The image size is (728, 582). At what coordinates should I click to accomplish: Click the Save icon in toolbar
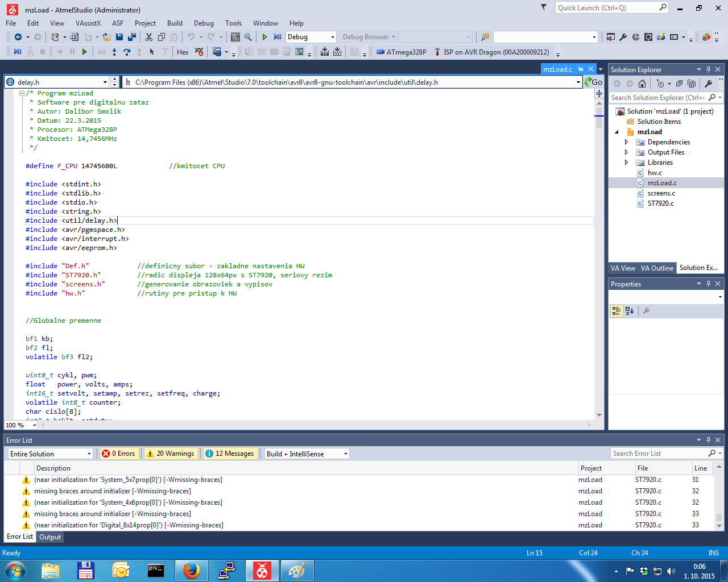point(119,37)
